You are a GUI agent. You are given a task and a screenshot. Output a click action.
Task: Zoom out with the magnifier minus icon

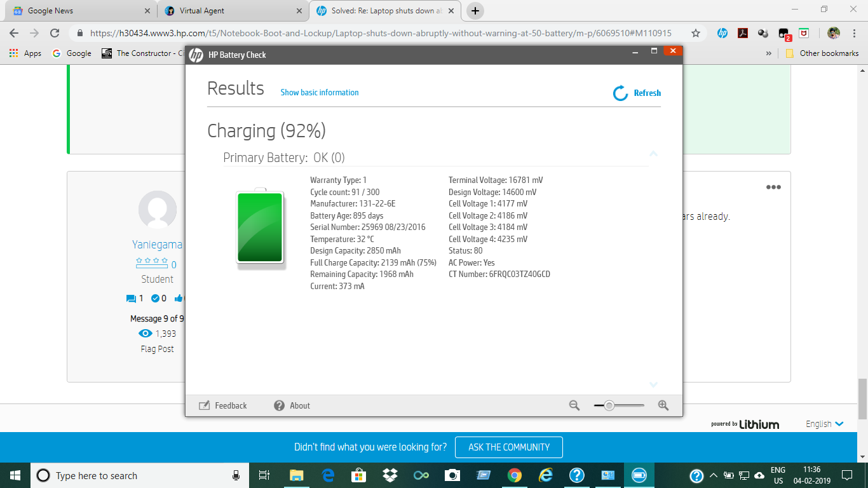[x=574, y=405]
